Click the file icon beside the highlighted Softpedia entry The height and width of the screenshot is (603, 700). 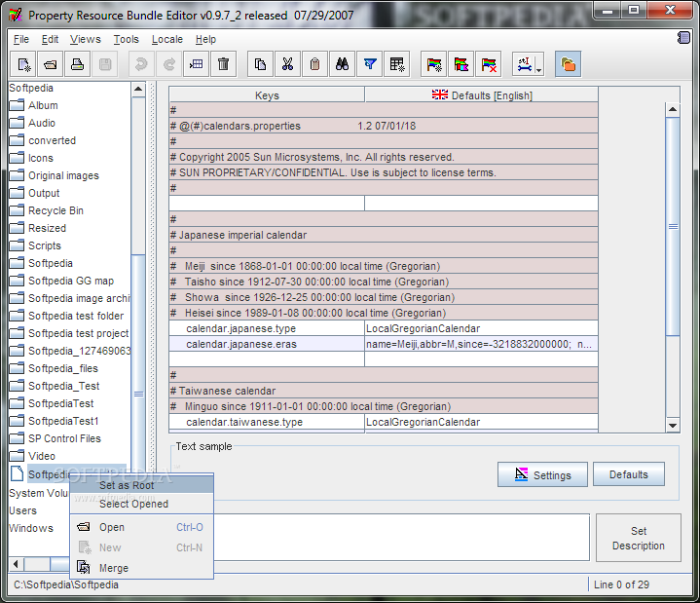[x=17, y=473]
